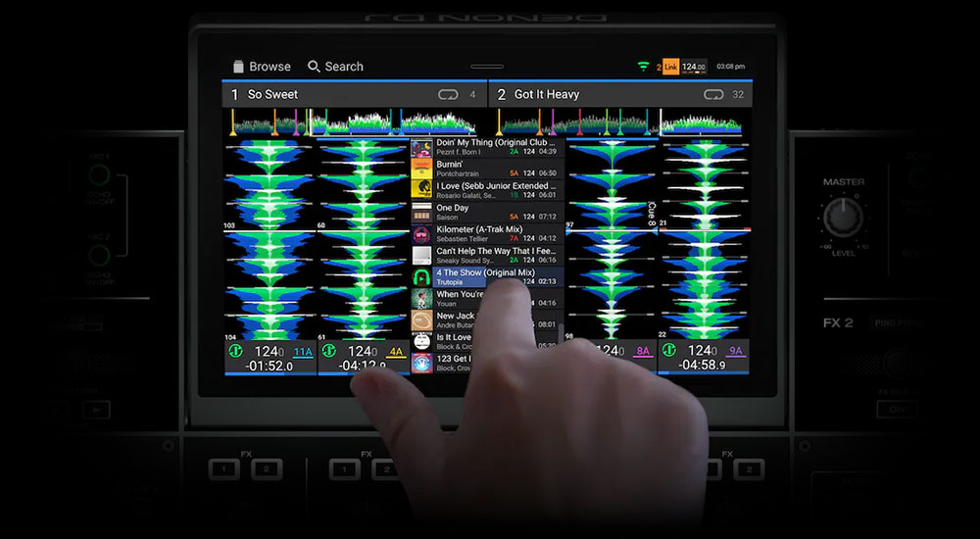The image size is (980, 539).
Task: Select the 11A key indicator
Action: click(x=302, y=351)
